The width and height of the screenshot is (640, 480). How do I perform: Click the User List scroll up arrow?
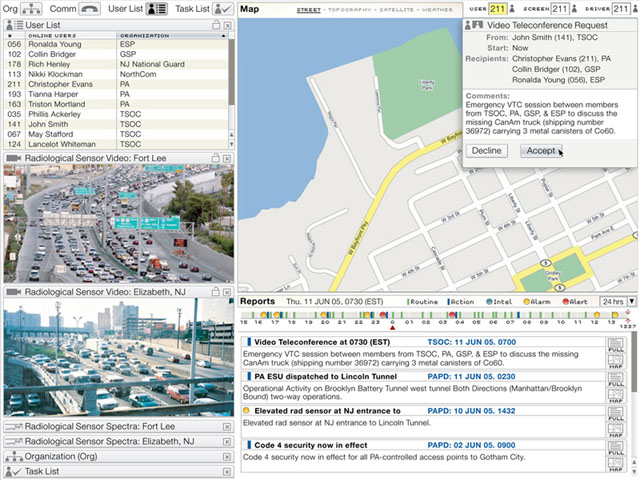[x=231, y=134]
